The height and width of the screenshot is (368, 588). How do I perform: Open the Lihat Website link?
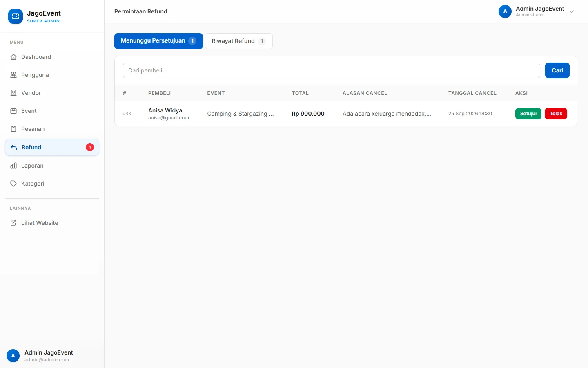[x=52, y=223]
